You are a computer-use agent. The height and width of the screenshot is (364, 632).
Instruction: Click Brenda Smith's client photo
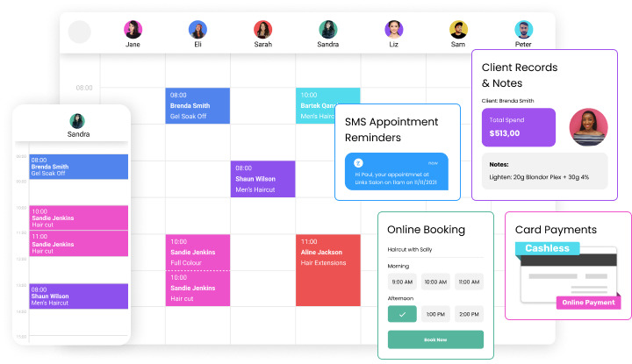tap(588, 127)
